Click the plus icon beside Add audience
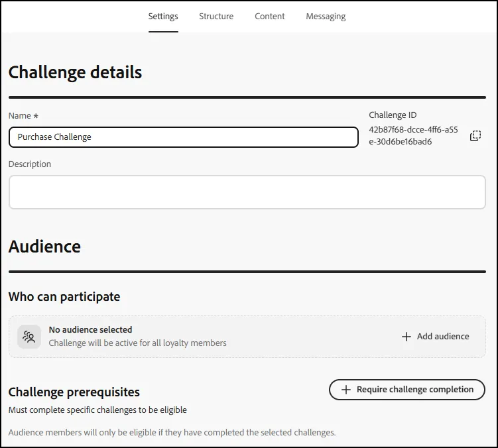 (x=406, y=337)
